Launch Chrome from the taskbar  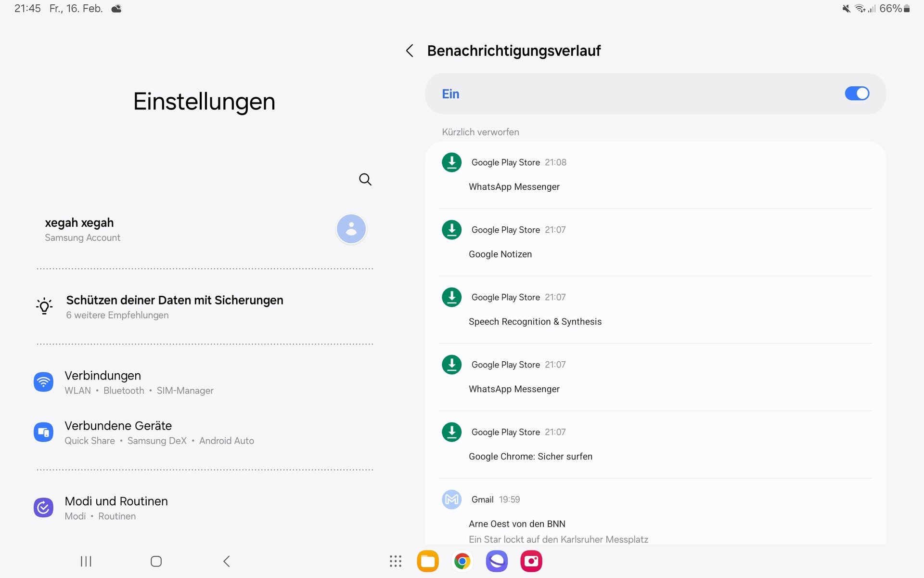click(x=462, y=561)
